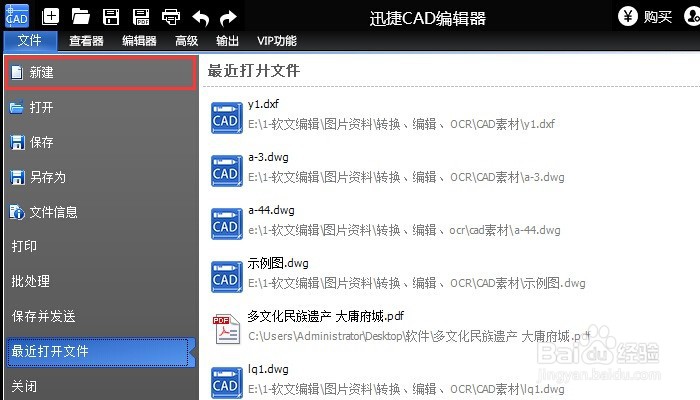This screenshot has width=700, height=400.
Task: Click the save as PDF toolbar icon
Action: click(141, 17)
